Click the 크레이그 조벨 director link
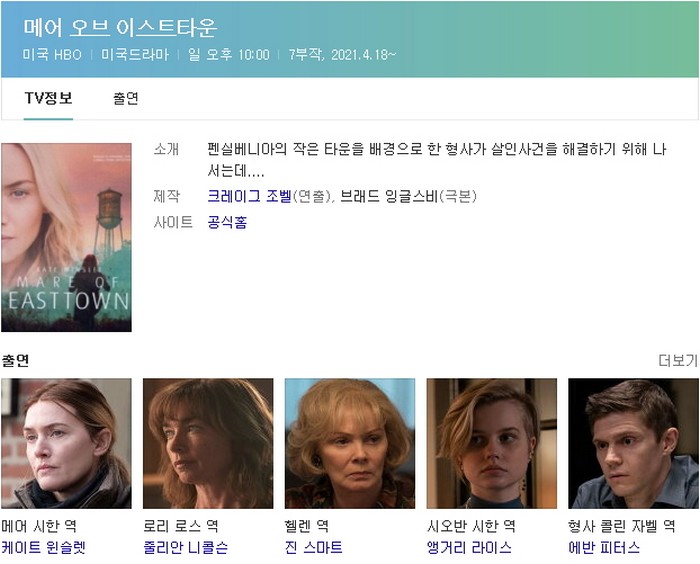The height and width of the screenshot is (564, 700). pos(250,196)
